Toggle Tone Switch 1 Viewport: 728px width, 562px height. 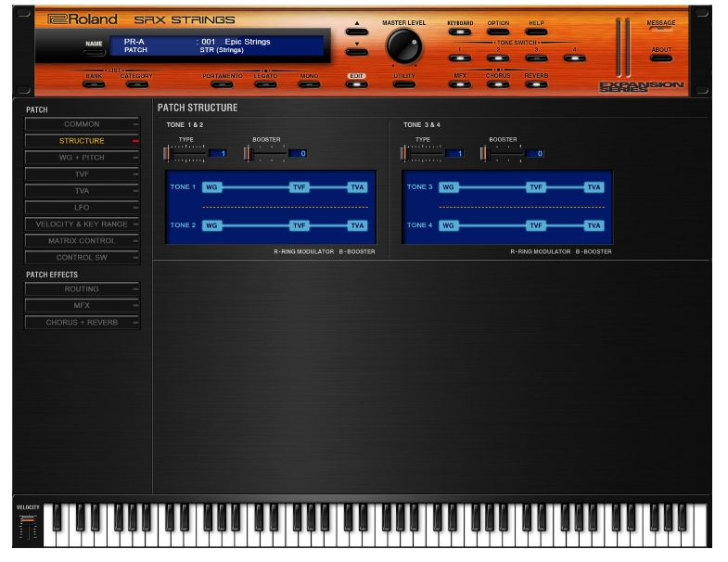[x=460, y=58]
